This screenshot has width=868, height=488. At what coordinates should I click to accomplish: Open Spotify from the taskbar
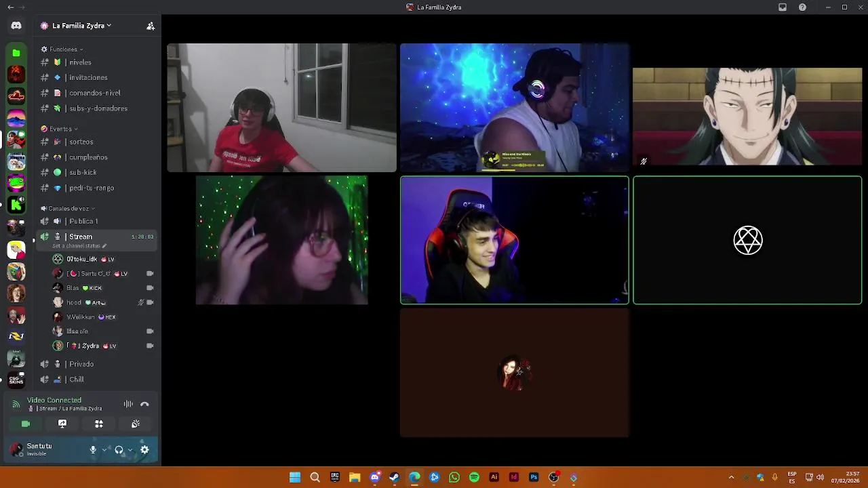[474, 477]
